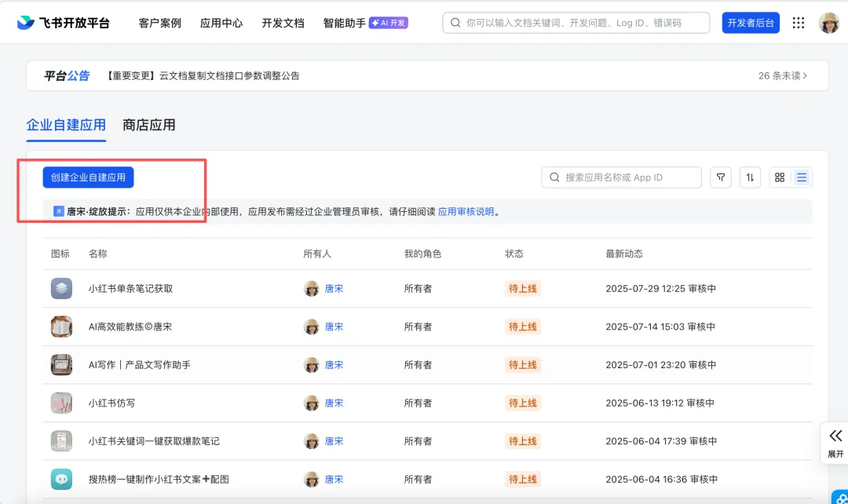Click magnifier icon in app search box
Image resolution: width=848 pixels, height=504 pixels.
point(554,177)
